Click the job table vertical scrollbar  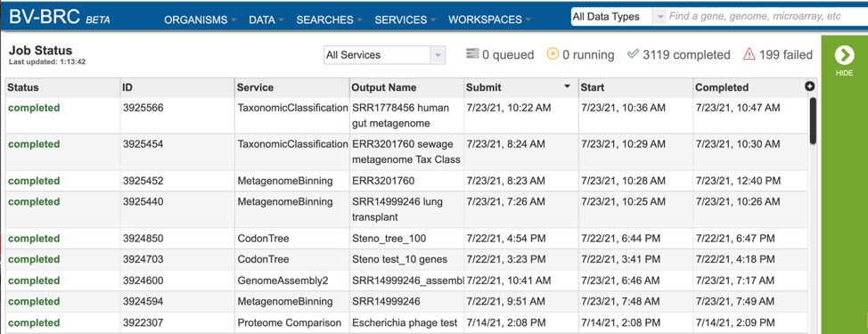click(x=813, y=120)
